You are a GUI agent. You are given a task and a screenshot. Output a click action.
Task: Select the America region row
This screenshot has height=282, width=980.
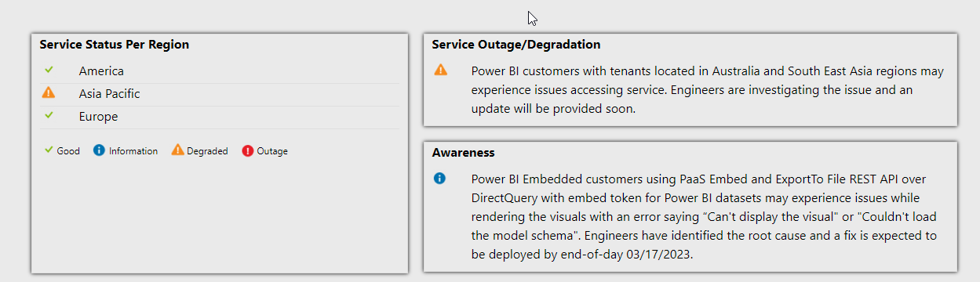click(x=220, y=71)
